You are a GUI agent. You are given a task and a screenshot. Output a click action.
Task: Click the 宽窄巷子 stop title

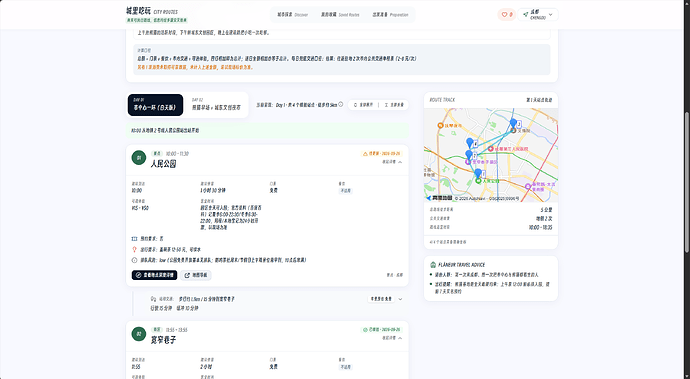pos(163,340)
